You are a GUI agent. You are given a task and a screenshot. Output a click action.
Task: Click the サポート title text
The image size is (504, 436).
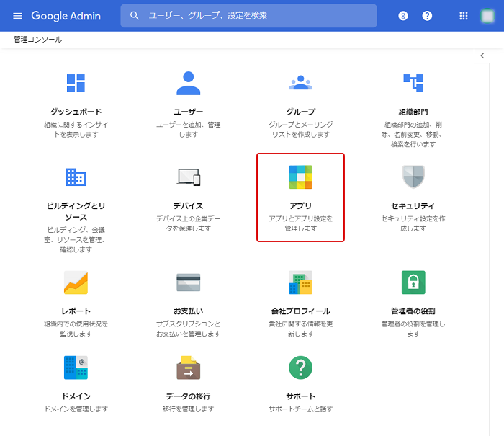click(300, 396)
